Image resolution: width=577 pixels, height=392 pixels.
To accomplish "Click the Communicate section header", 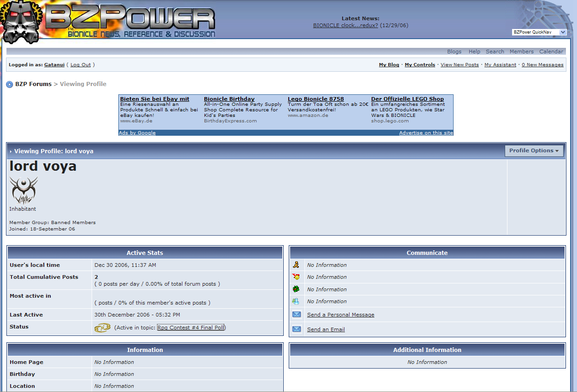I will [427, 253].
